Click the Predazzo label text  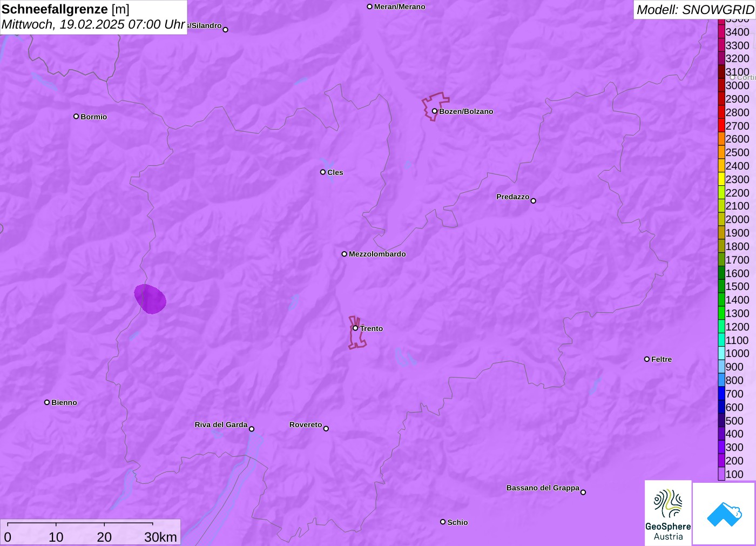[x=513, y=197]
